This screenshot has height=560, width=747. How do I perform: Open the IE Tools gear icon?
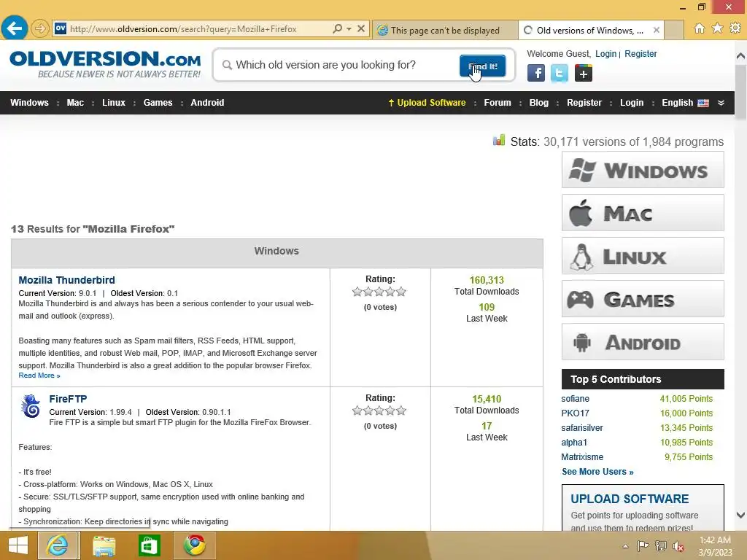[735, 28]
